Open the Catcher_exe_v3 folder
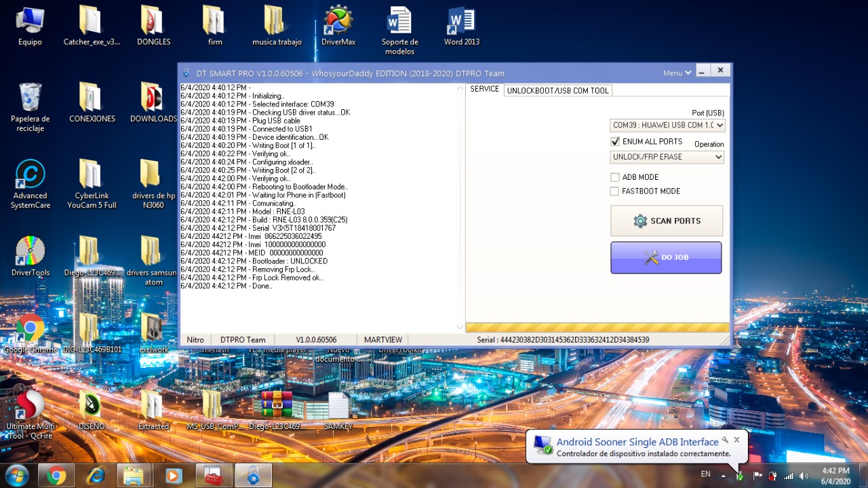 point(92,26)
